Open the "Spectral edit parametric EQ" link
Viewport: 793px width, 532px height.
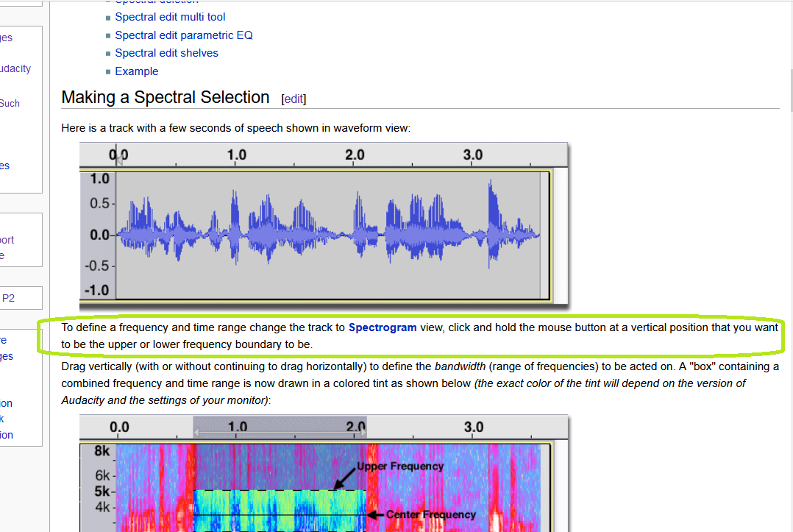click(184, 35)
